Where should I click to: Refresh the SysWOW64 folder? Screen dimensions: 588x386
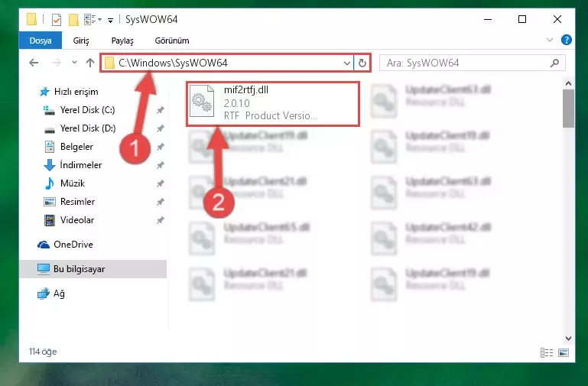pos(362,63)
